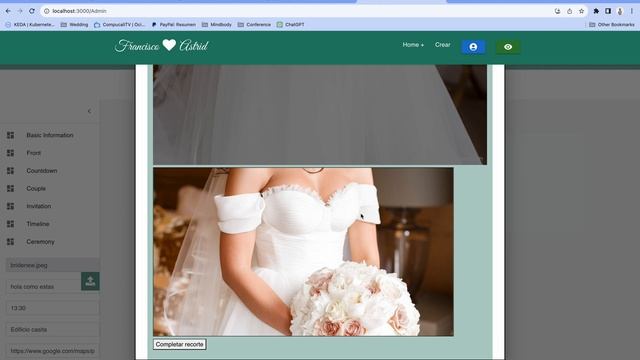Viewport: 640px width, 360px height.
Task: Open the browser three-dot menu
Action: tap(631, 11)
